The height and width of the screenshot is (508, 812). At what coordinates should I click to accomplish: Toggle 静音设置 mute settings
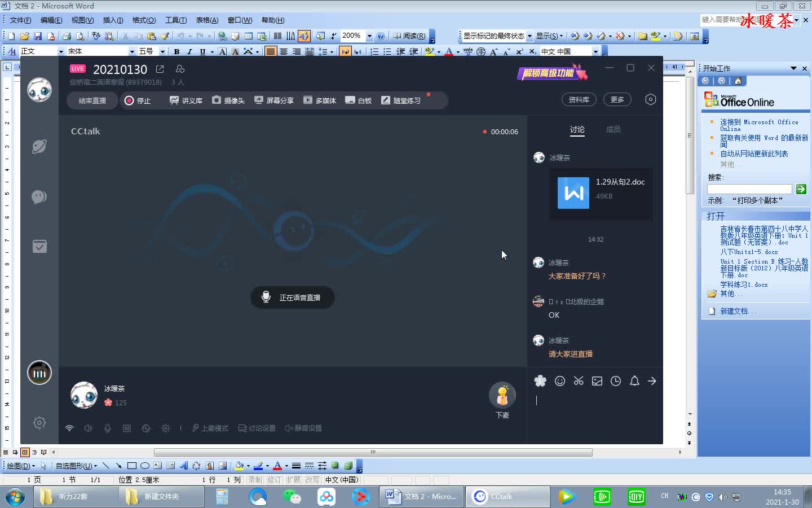pyautogui.click(x=303, y=428)
